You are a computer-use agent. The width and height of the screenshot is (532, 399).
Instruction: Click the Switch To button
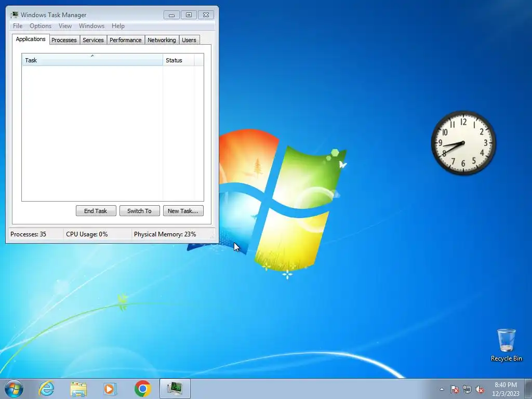tap(139, 211)
